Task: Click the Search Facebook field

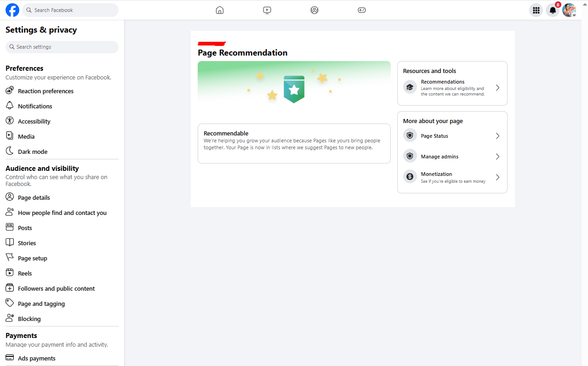Action: [x=70, y=10]
